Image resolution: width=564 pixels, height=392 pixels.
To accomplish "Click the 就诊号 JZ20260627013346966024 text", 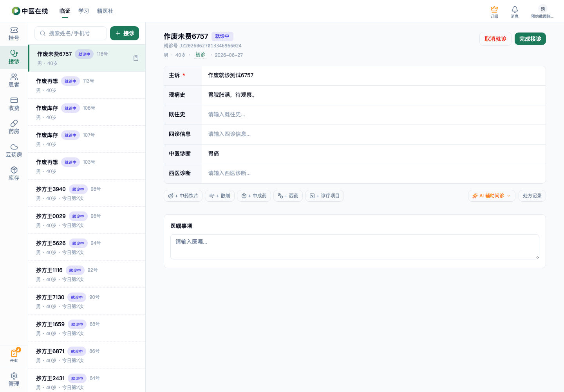I will tap(202, 46).
